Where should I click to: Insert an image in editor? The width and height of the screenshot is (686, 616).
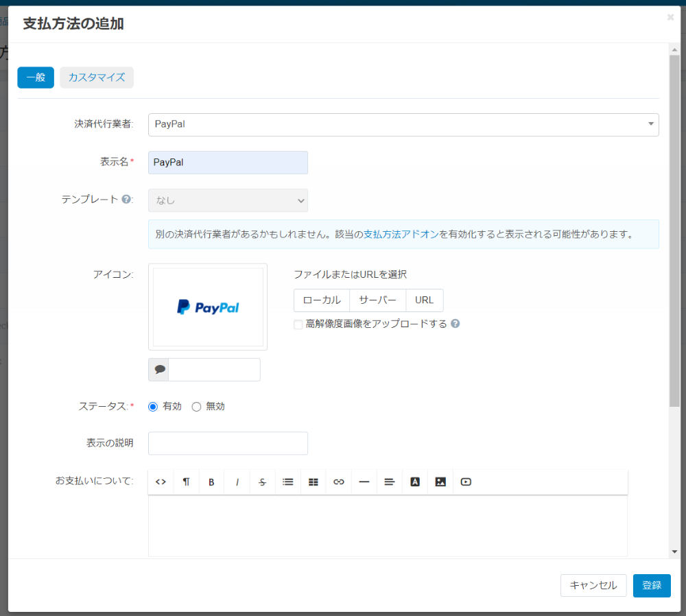click(x=440, y=482)
